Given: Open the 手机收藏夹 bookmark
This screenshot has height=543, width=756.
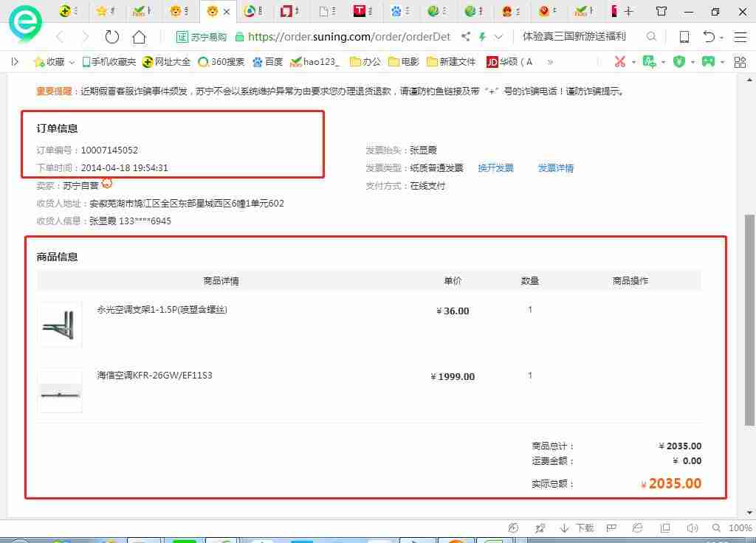Looking at the screenshot, I should (109, 62).
